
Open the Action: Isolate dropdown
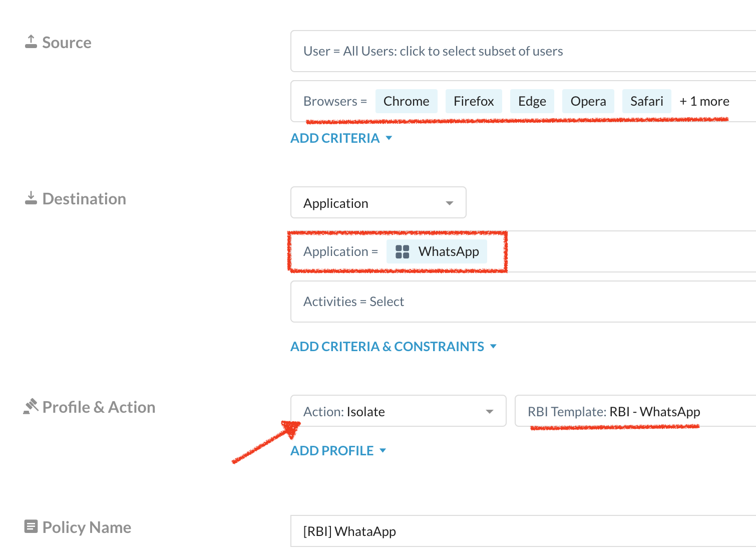(x=399, y=411)
